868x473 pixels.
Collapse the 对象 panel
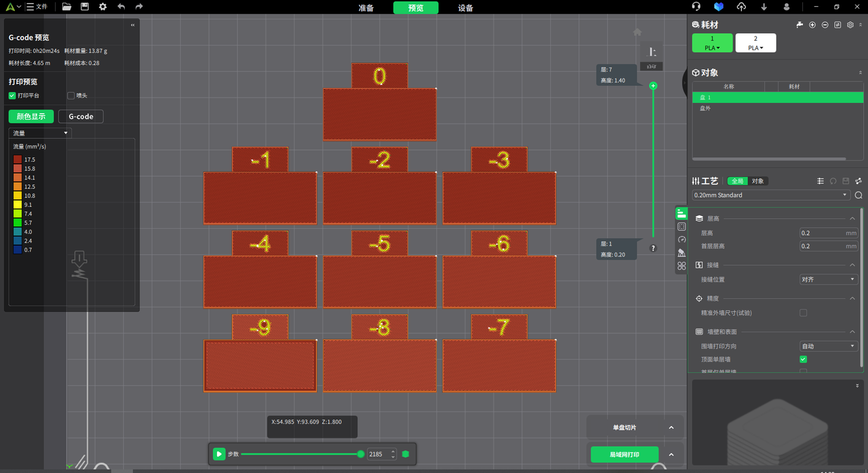point(860,73)
